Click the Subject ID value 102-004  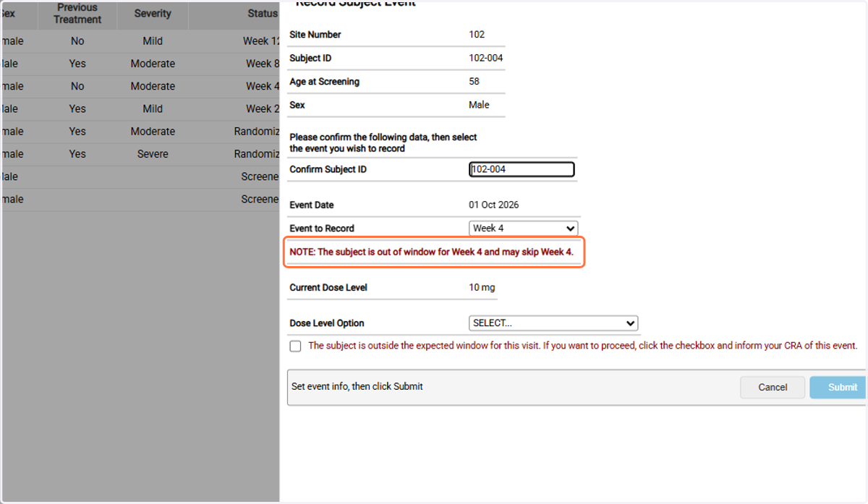click(486, 59)
